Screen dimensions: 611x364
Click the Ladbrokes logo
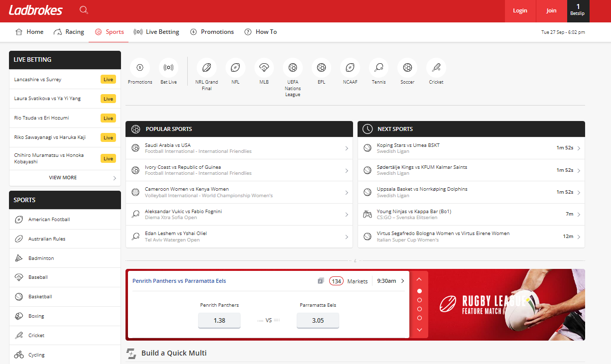pos(35,10)
